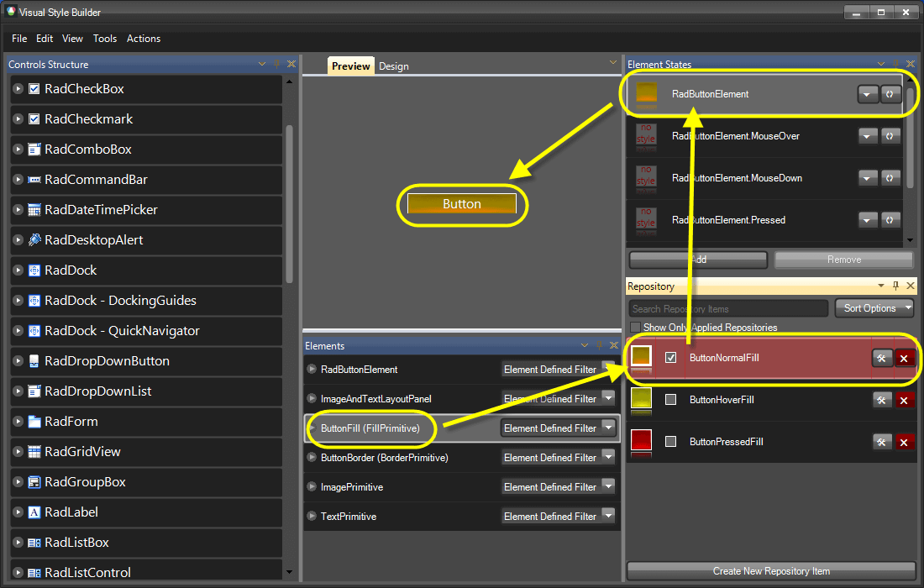Close the Elements panel with its X icon

click(x=614, y=345)
